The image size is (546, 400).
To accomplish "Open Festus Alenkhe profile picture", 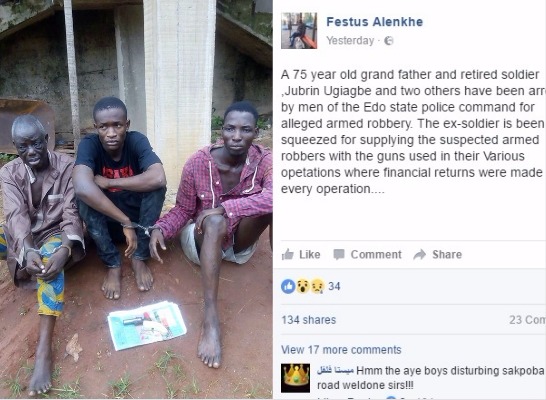I will coord(299,31).
